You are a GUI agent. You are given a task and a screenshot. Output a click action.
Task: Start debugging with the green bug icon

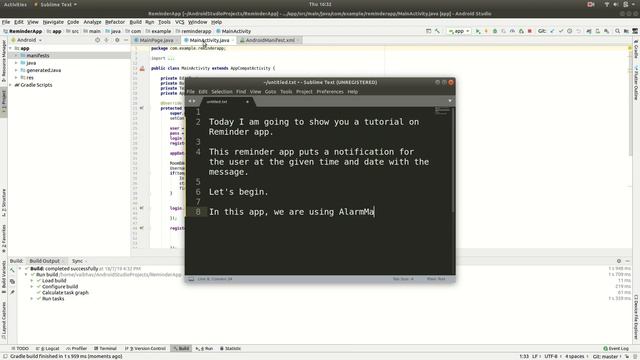(495, 31)
